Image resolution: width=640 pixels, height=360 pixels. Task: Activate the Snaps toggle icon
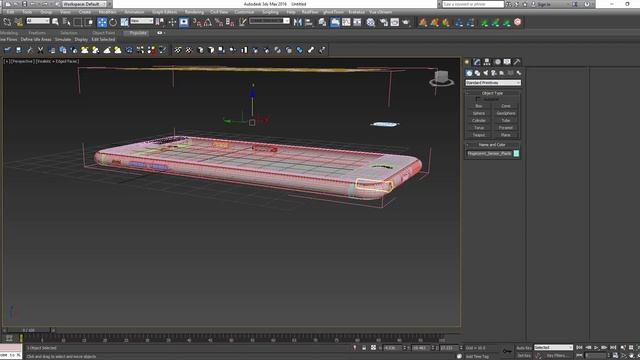click(197, 22)
